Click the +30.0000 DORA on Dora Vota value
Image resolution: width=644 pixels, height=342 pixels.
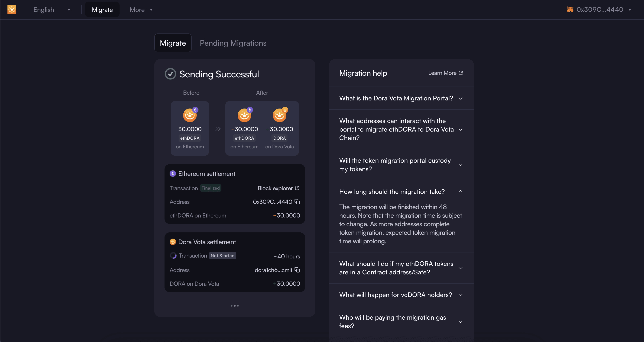point(286,283)
